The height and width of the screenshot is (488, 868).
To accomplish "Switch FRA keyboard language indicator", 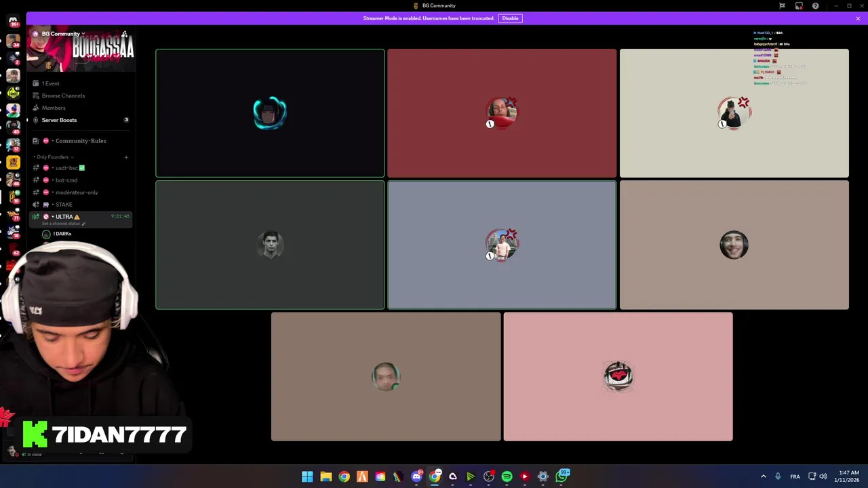I will (x=795, y=476).
